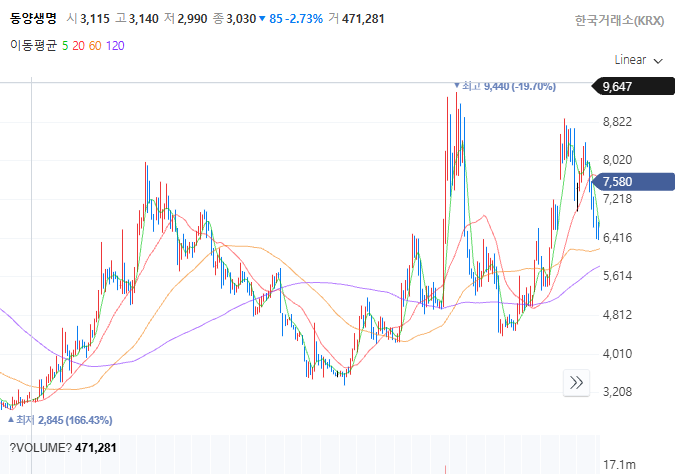Select the 120-day moving average label
681x474 pixels.
pos(115,46)
